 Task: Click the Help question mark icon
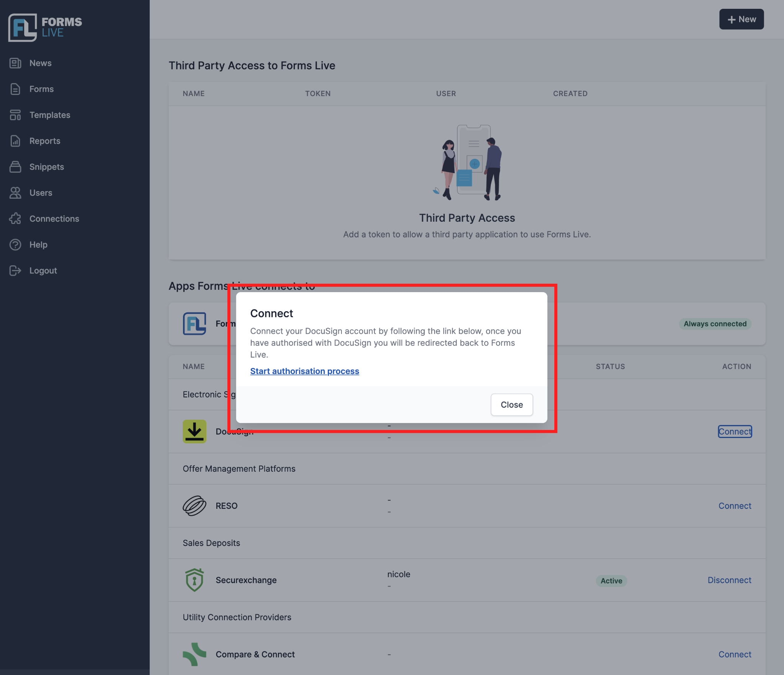pyautogui.click(x=15, y=245)
